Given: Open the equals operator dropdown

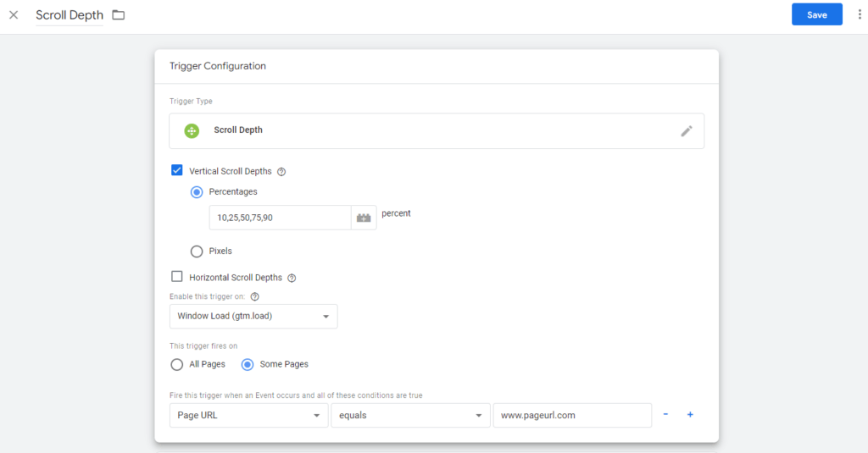Looking at the screenshot, I should [409, 415].
